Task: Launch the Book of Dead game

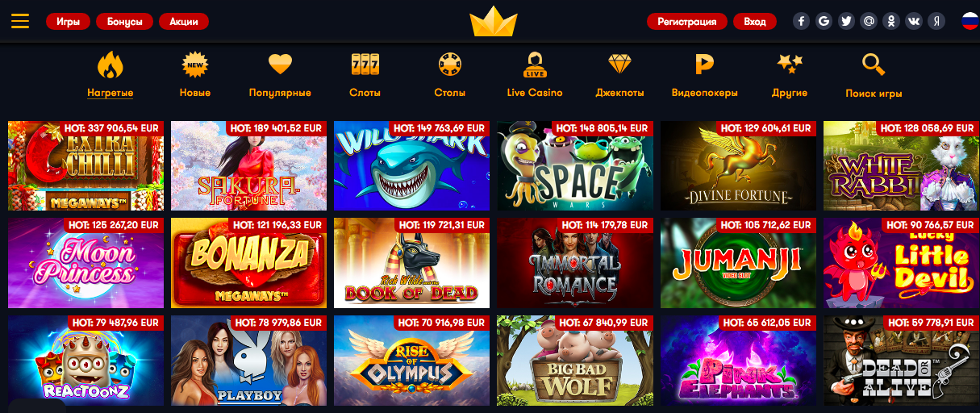Action: [411, 263]
